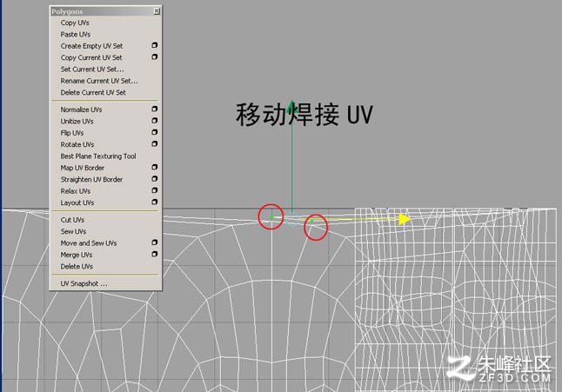
Task: Select Move and Sew UVs
Action: 89,243
